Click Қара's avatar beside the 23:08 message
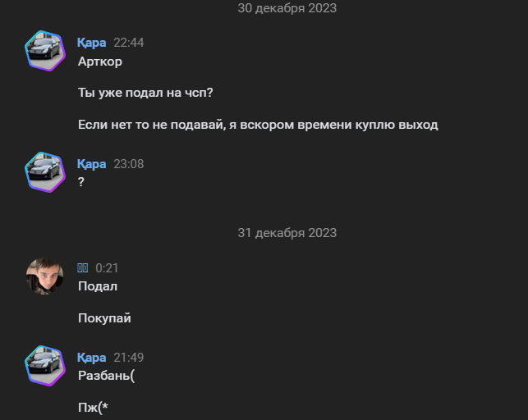The image size is (528, 420). tap(44, 171)
